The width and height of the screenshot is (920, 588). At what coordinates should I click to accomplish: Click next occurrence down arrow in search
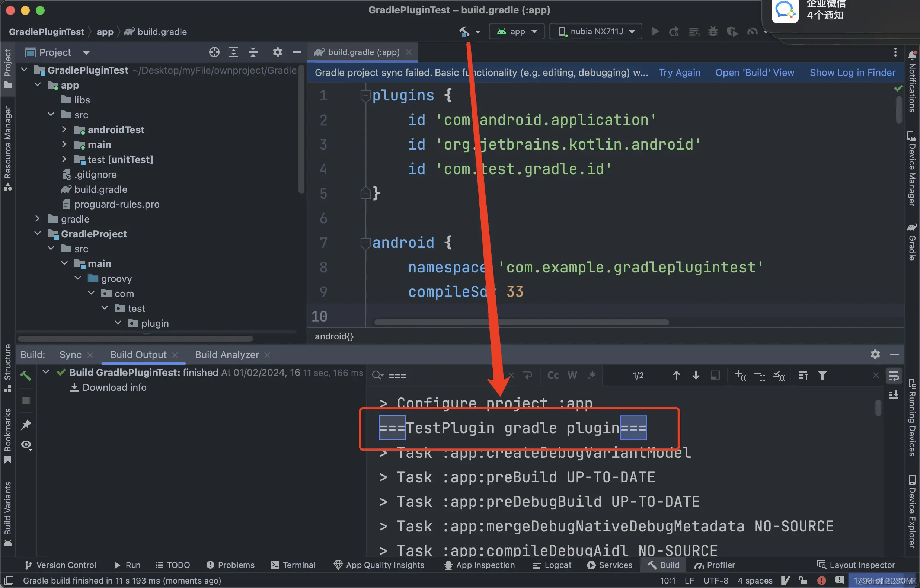(696, 375)
